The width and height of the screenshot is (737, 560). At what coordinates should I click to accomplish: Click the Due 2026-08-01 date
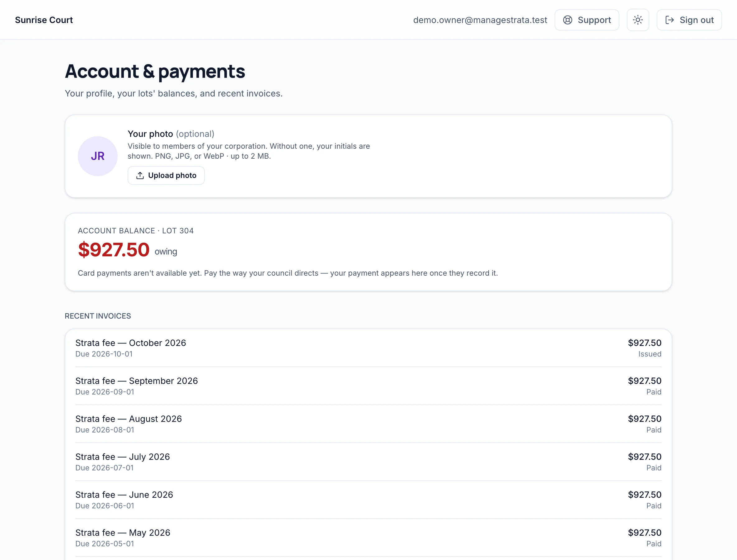(105, 430)
